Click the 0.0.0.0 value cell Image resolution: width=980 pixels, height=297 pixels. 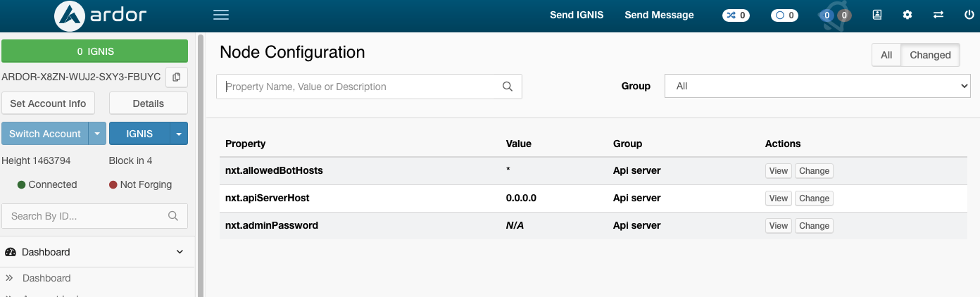pyautogui.click(x=521, y=198)
